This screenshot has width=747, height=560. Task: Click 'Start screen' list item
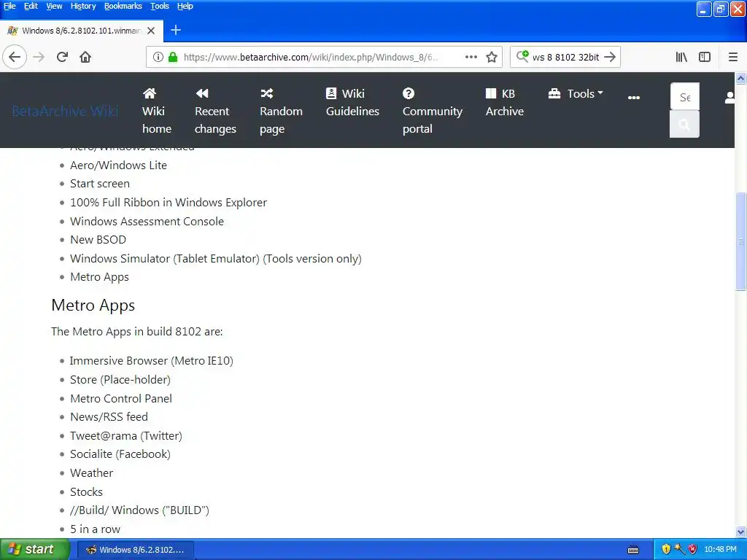pos(99,184)
